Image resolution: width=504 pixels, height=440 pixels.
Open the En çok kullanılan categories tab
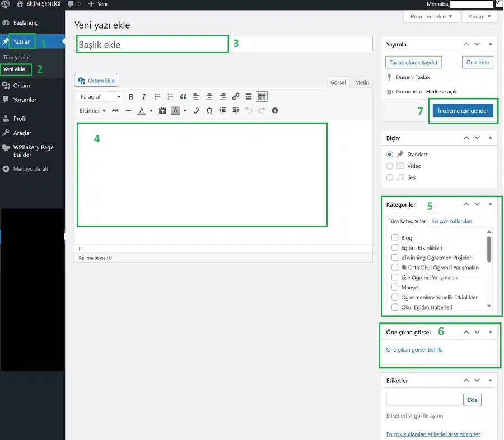click(452, 221)
